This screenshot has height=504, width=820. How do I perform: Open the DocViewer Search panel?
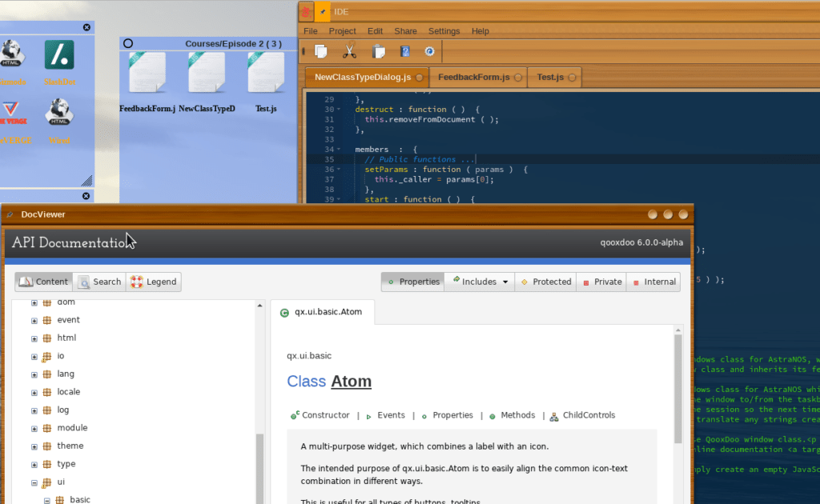pyautogui.click(x=98, y=282)
